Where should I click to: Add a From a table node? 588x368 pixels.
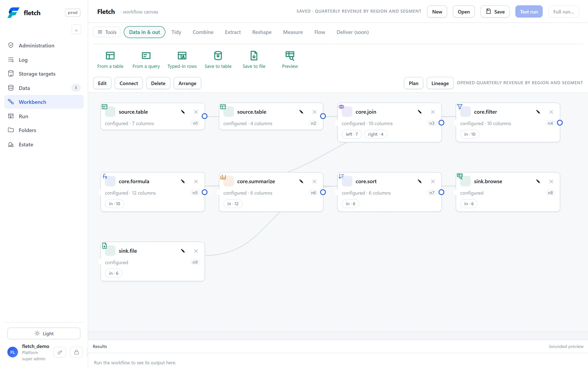pos(110,60)
